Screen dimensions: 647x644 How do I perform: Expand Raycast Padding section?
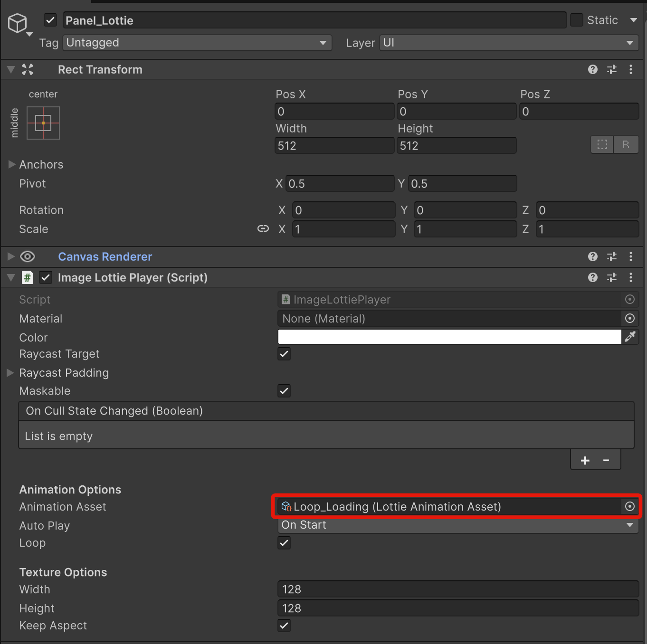coord(10,373)
